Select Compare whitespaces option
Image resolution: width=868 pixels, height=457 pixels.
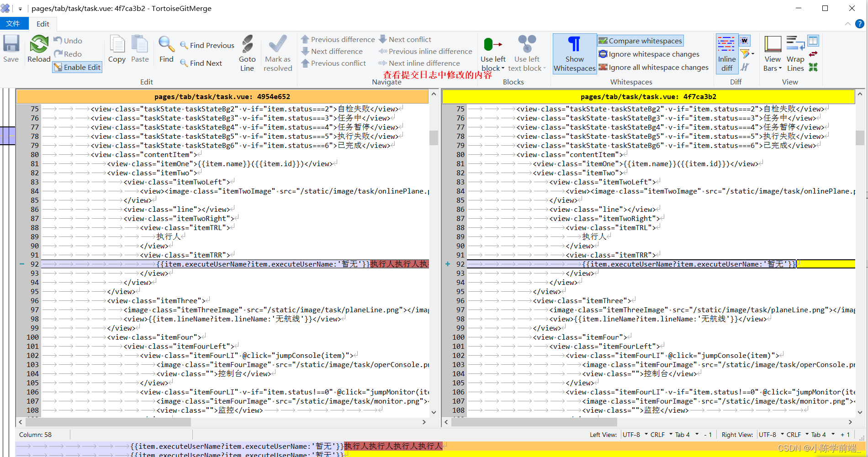[640, 41]
